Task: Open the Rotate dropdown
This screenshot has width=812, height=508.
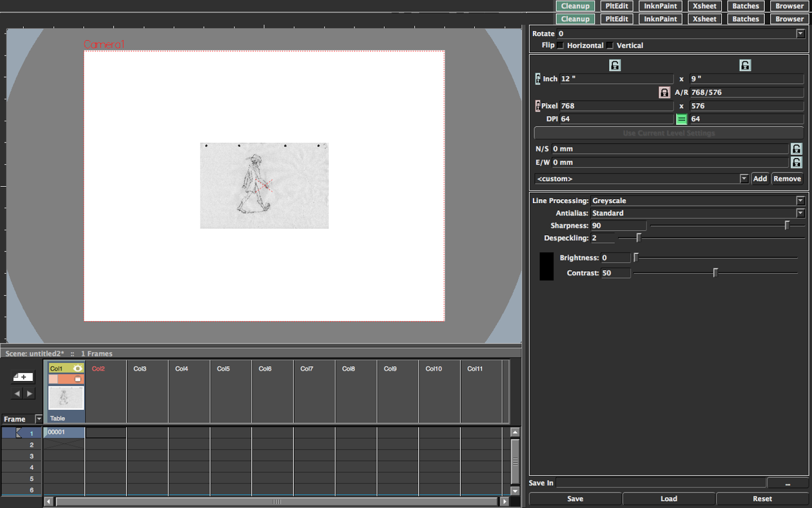Action: pos(800,34)
